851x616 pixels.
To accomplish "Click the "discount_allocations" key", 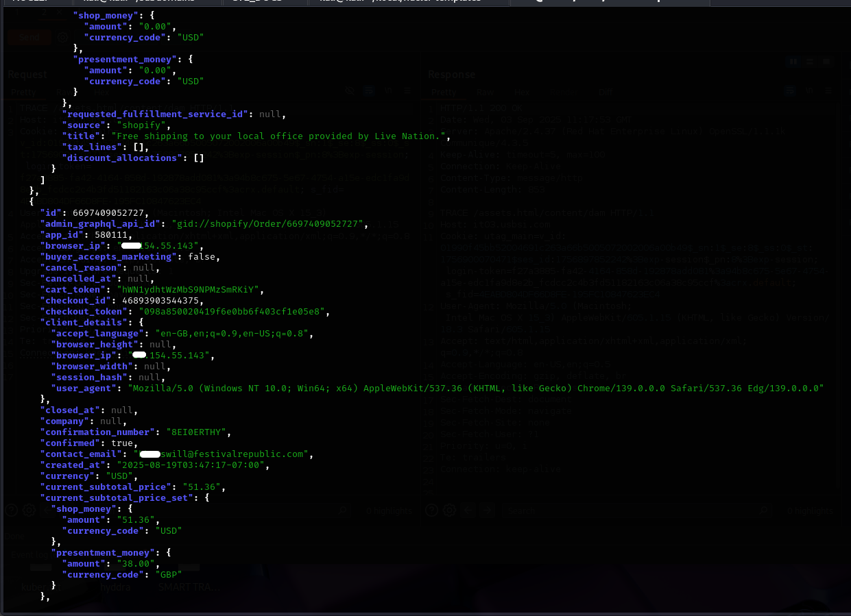I will click(x=122, y=158).
